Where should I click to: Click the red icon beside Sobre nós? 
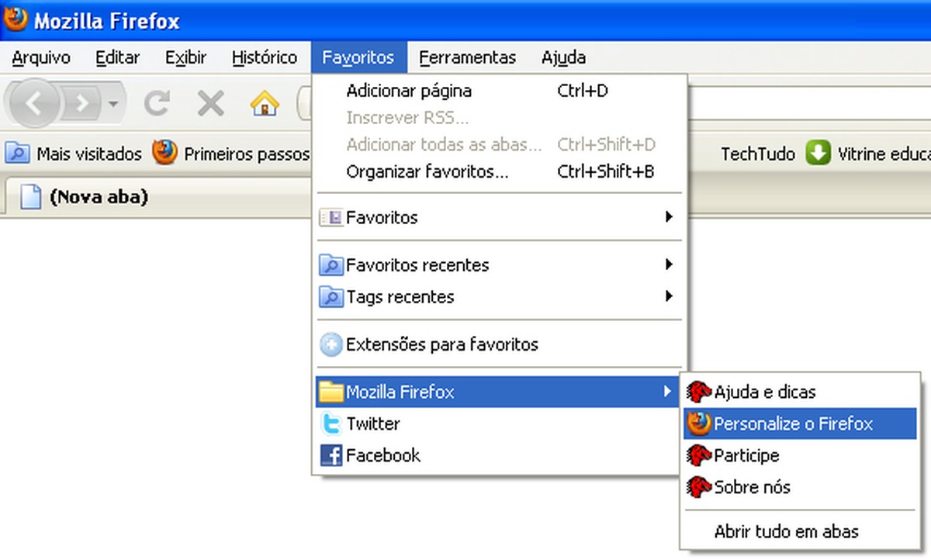tap(699, 487)
